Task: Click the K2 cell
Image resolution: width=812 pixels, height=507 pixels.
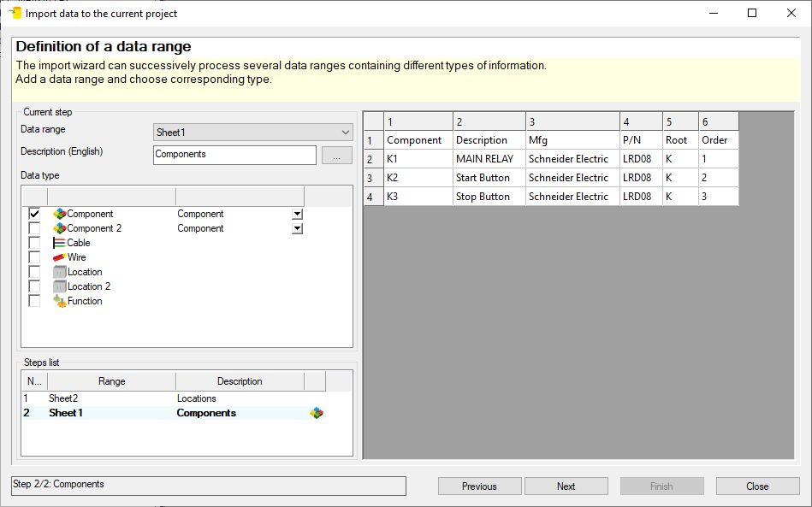Action: tap(418, 178)
